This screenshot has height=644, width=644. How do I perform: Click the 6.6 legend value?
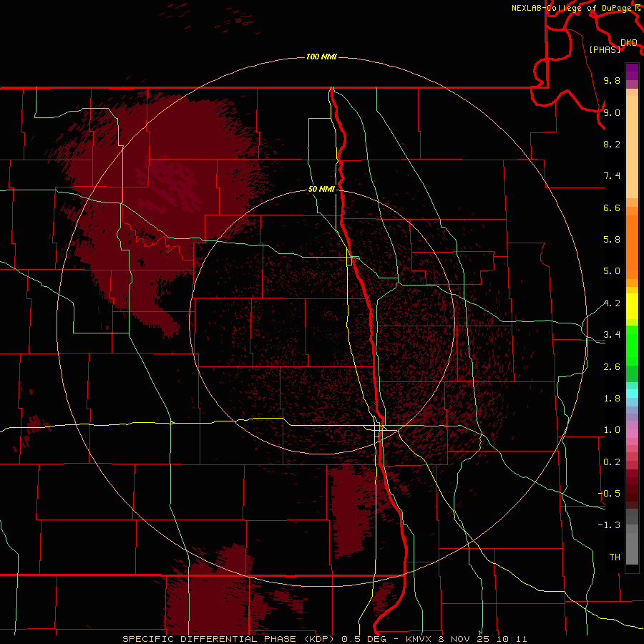click(x=612, y=208)
